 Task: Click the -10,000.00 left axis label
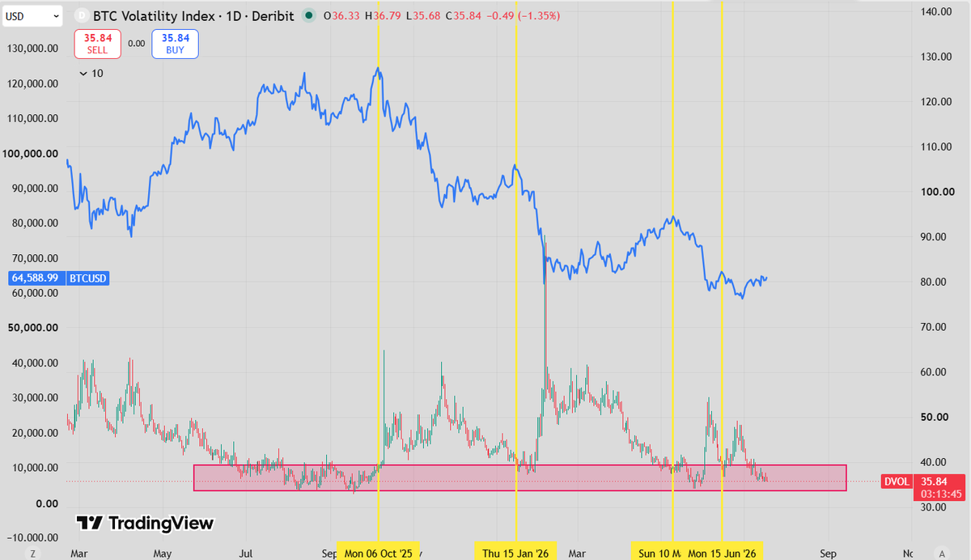(32, 537)
